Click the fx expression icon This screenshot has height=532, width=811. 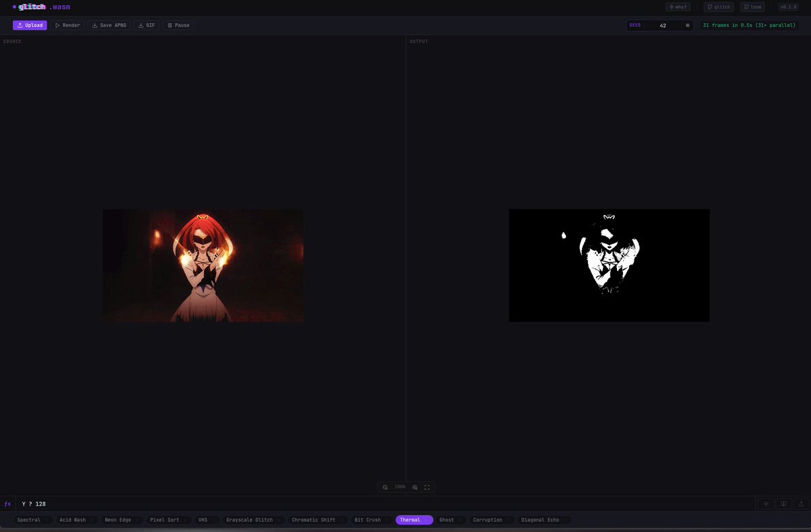pos(7,504)
